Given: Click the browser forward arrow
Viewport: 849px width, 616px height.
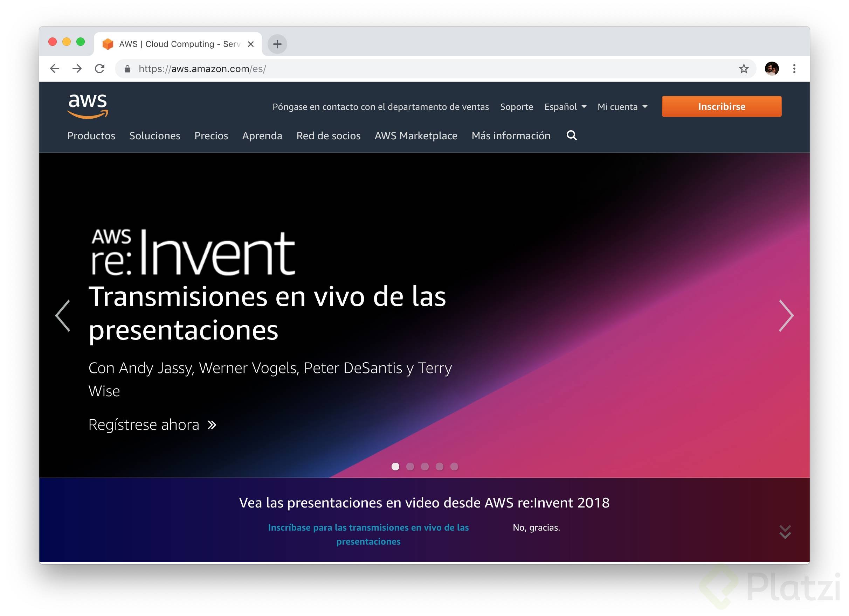Looking at the screenshot, I should (x=77, y=69).
